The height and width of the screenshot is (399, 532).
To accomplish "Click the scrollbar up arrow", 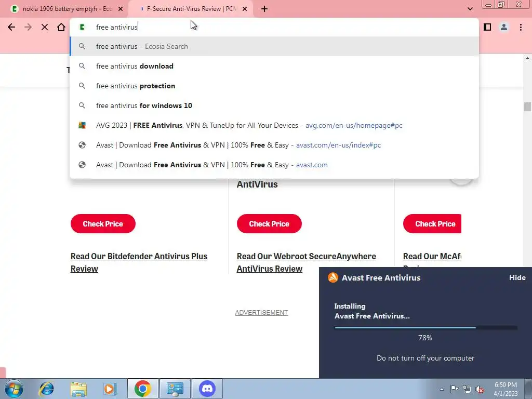I will point(527,58).
